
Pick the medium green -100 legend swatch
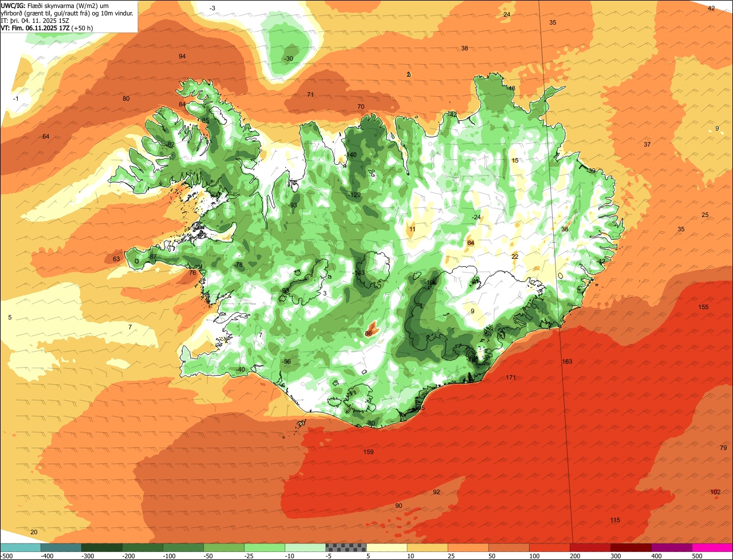(183, 548)
